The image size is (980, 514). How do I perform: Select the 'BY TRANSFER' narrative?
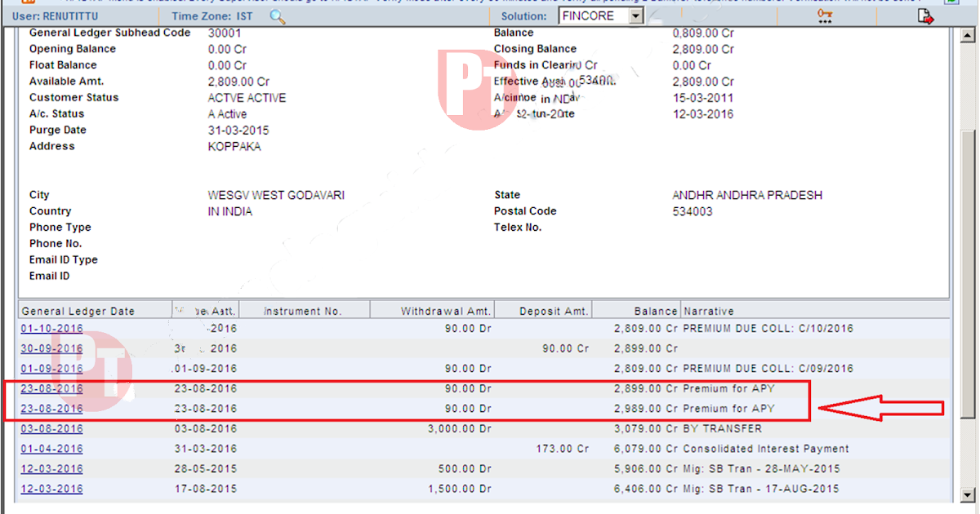coord(722,428)
